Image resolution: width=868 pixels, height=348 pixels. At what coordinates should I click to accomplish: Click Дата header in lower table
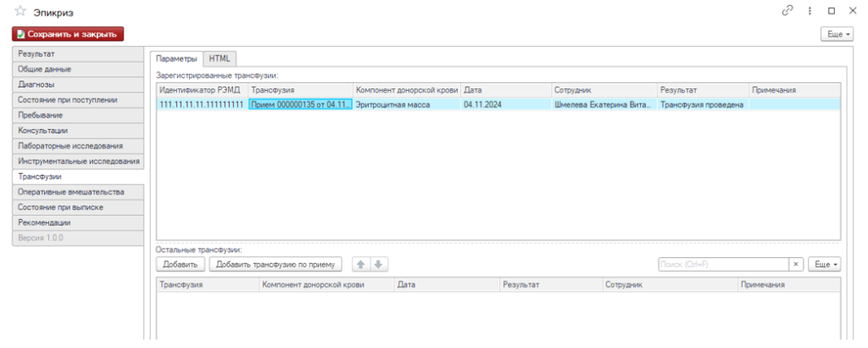(x=448, y=284)
